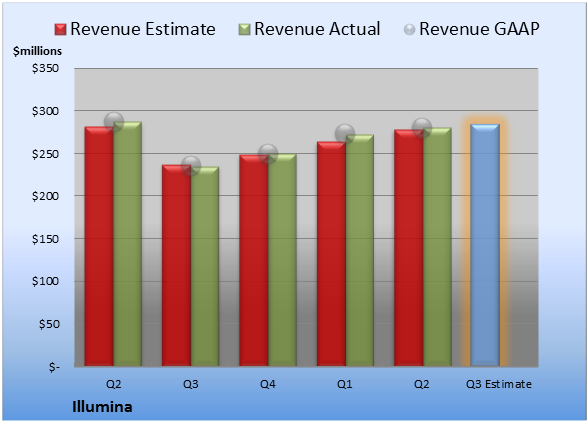Viewport: 588px width, 422px height.
Task: Click the blue Q3 Estimate bar
Action: point(485,245)
